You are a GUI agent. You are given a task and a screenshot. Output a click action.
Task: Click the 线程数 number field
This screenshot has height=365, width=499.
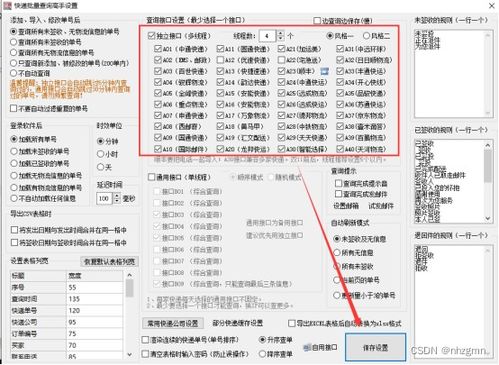pos(268,36)
